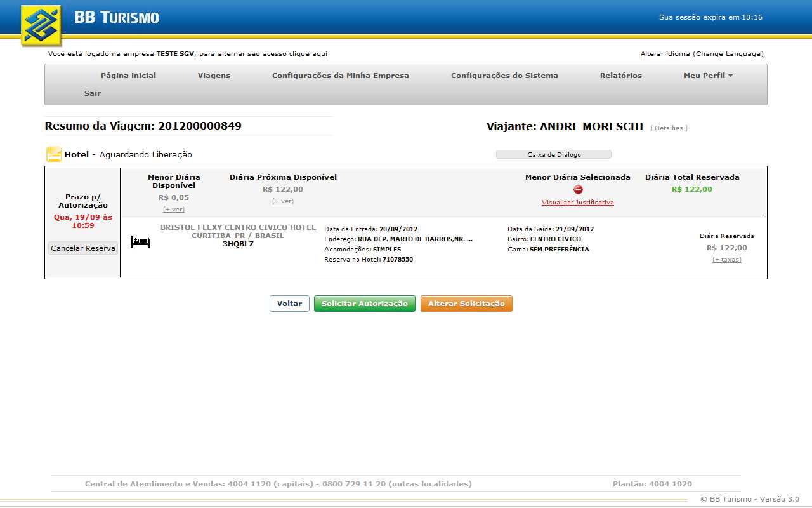The height and width of the screenshot is (508, 812).
Task: Click Alterar idioma (Change Language)
Action: [x=702, y=54]
